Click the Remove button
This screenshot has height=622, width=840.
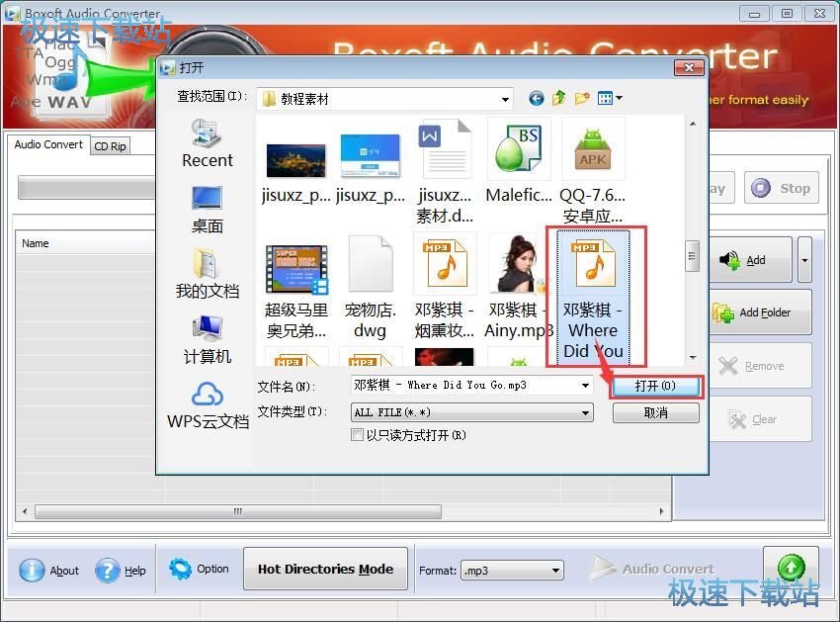pos(760,366)
